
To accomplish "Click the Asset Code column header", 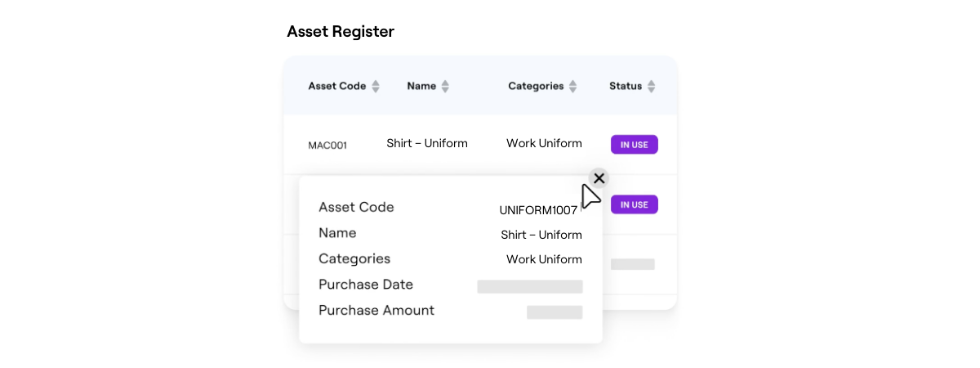I will [x=336, y=86].
